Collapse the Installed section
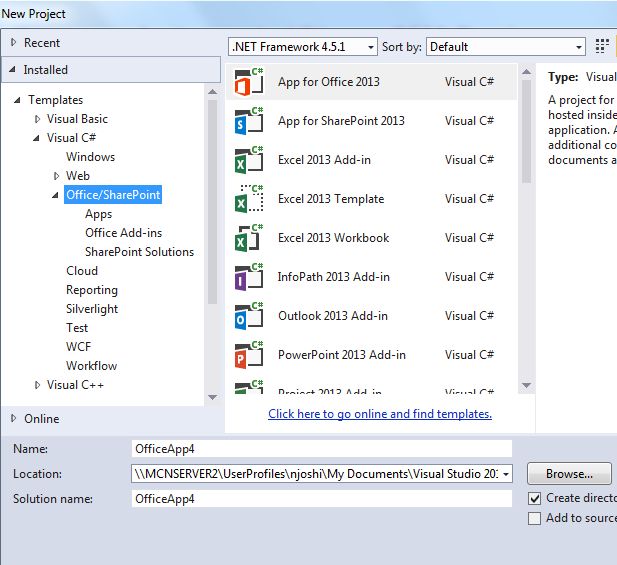The height and width of the screenshot is (565, 617). [13, 70]
